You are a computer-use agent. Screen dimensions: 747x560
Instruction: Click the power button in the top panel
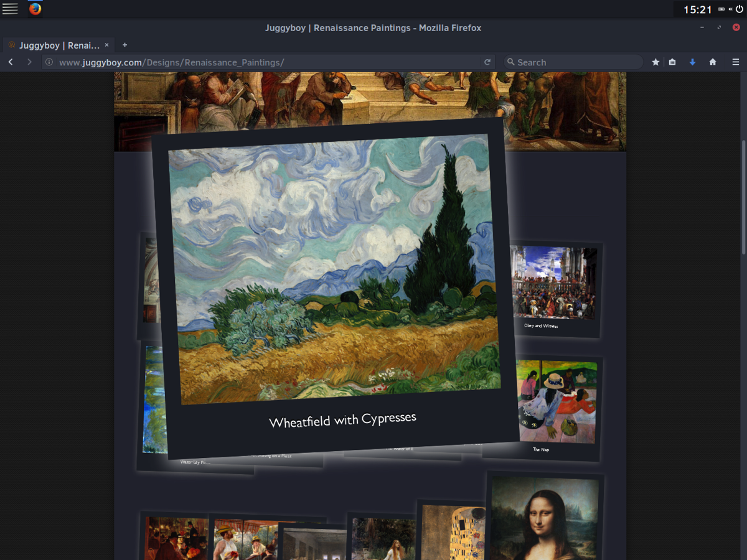(x=740, y=9)
